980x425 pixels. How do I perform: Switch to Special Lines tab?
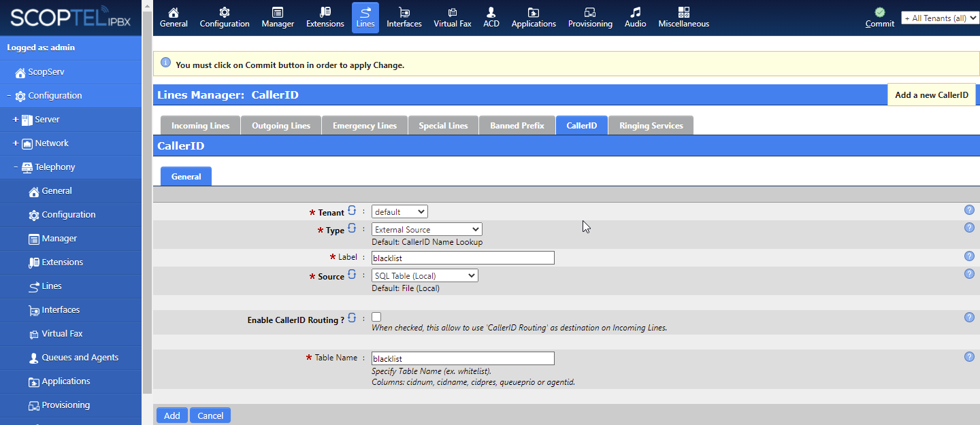[443, 126]
